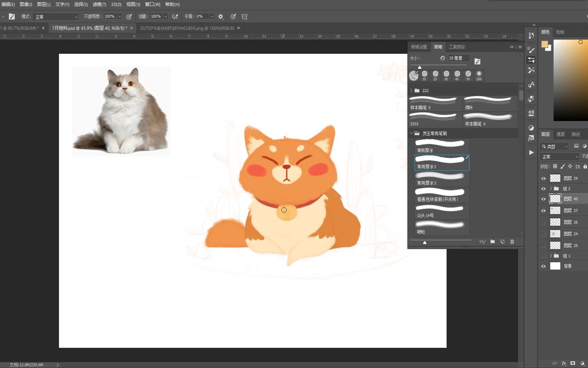Toggle brush preview eye icon in Brushes panel

point(482,242)
